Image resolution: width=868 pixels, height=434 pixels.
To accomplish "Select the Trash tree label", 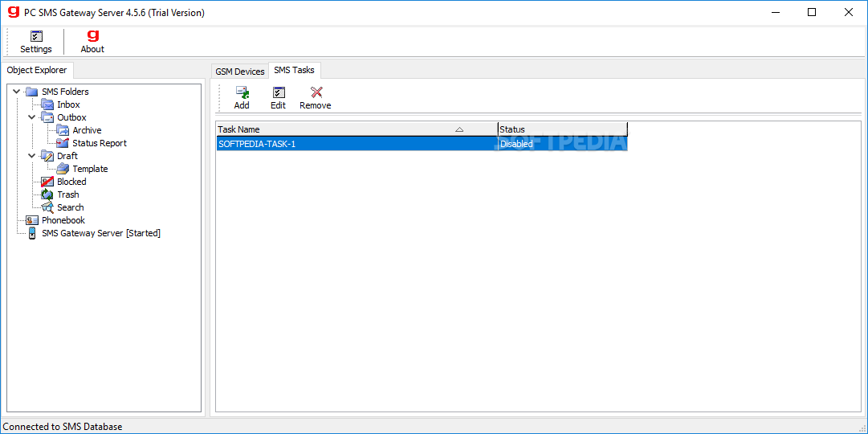I will coord(68,194).
